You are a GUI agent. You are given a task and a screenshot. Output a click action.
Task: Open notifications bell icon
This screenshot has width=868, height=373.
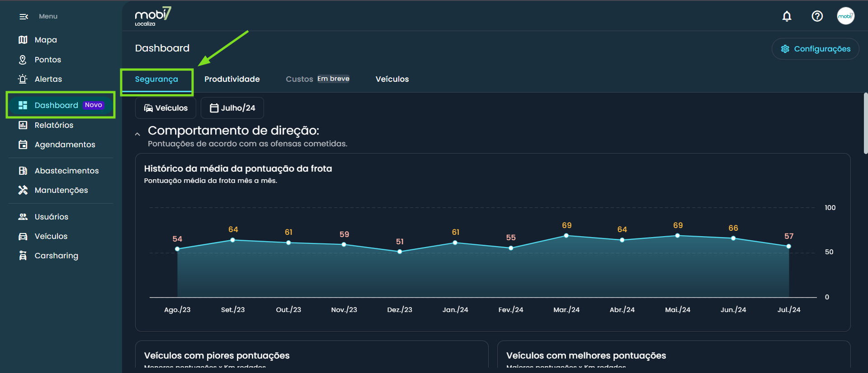[787, 17]
